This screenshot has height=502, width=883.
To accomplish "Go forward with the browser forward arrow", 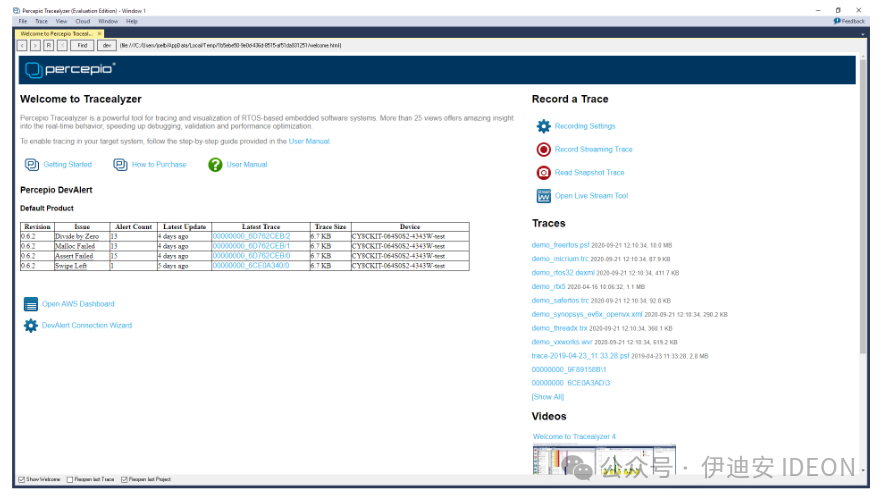I will click(35, 45).
